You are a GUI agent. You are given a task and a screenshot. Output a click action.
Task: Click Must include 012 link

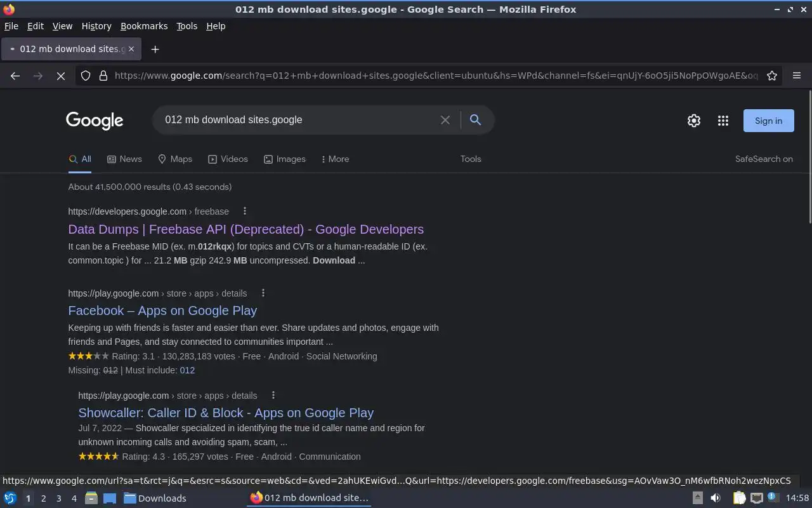(x=187, y=370)
